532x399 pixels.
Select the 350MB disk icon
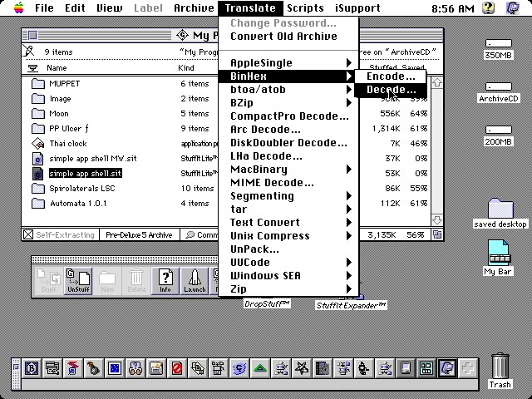pyautogui.click(x=498, y=48)
